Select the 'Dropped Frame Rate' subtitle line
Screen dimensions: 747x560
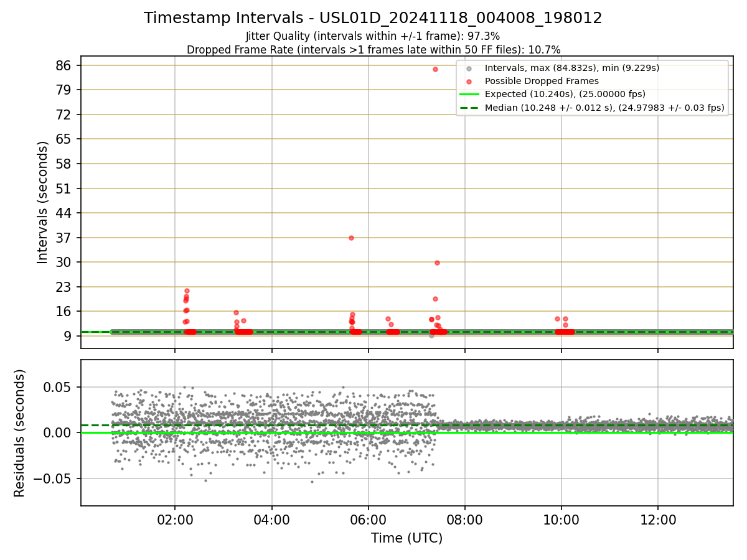(374, 49)
